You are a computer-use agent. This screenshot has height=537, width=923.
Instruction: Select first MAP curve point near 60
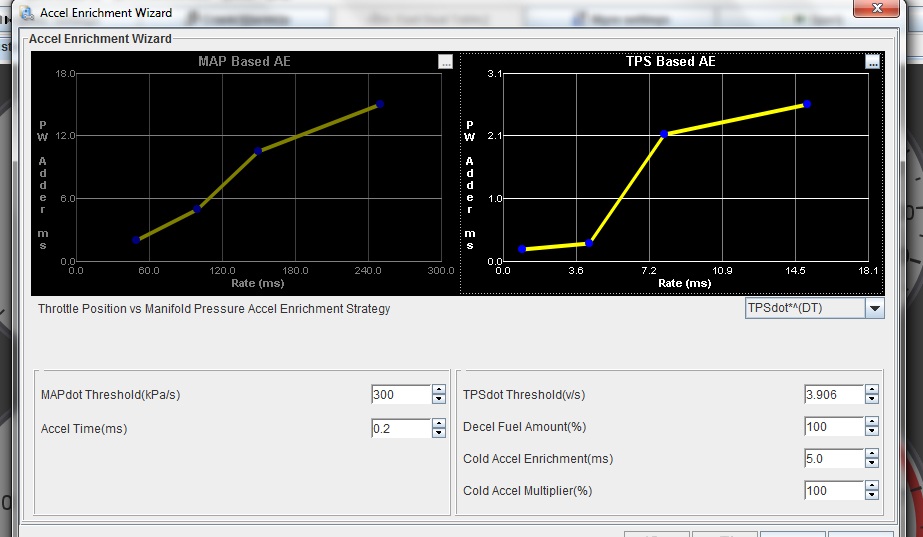[136, 240]
